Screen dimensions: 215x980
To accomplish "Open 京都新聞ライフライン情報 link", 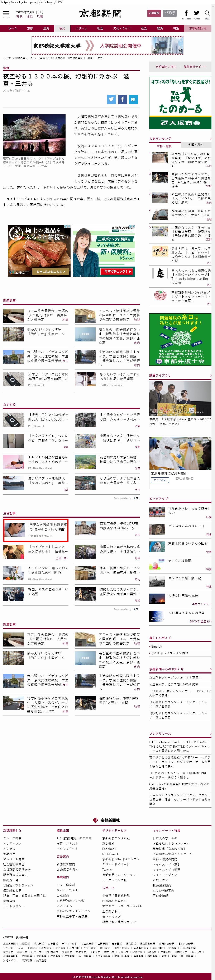I will pos(169,653).
